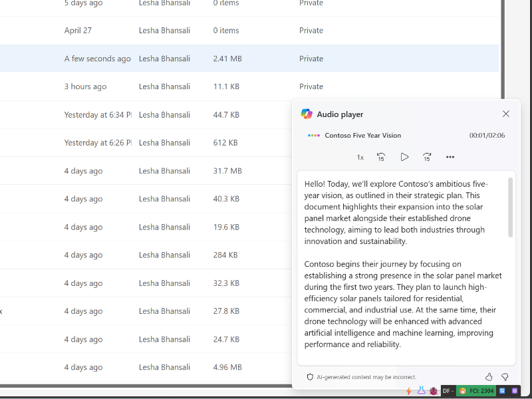Click the FCI: 2304 status badge
Screen dimensions: 532x399
pos(476,391)
